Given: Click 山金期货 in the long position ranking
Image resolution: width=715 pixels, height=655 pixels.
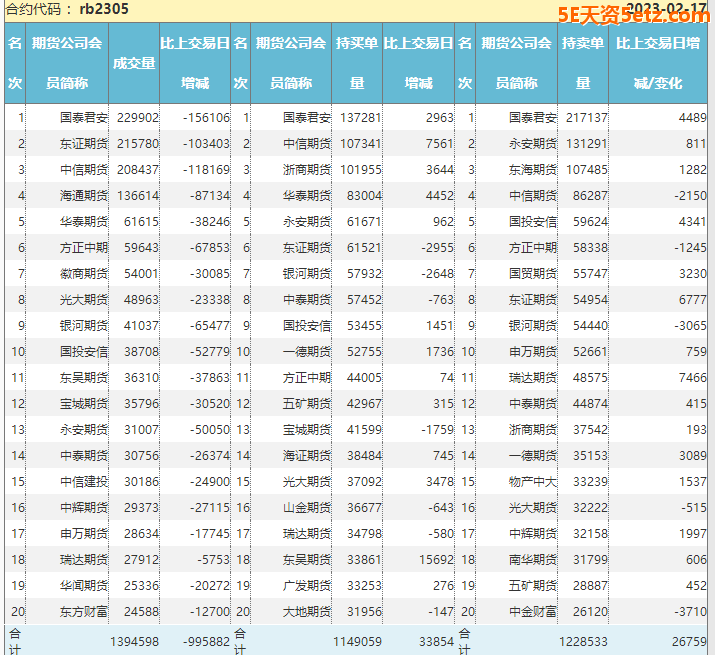Looking at the screenshot, I should click(307, 508).
